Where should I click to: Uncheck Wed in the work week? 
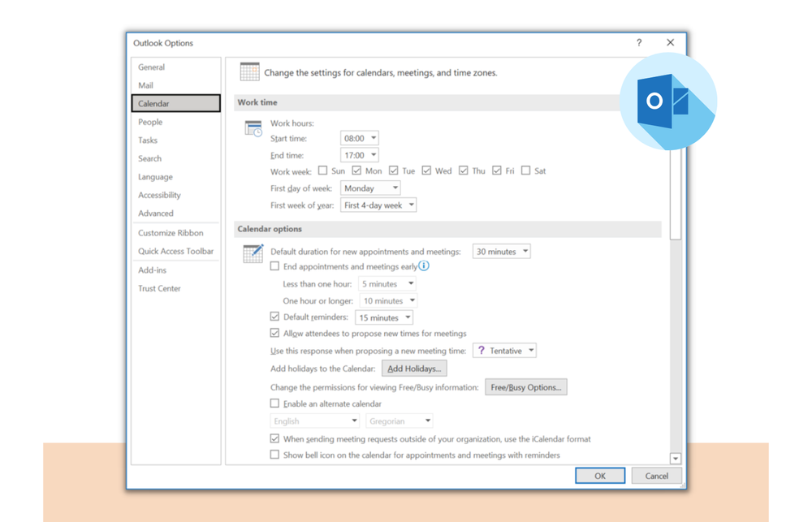(426, 170)
